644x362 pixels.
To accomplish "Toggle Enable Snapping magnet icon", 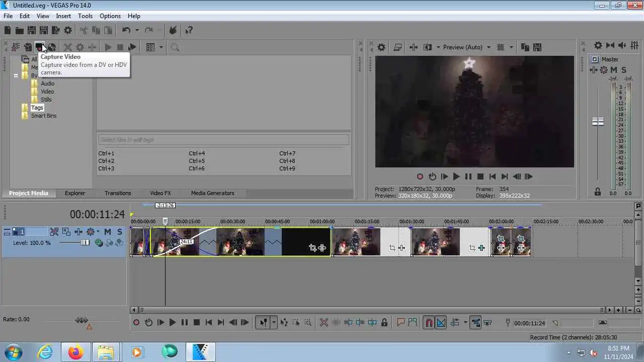I will click(x=429, y=323).
